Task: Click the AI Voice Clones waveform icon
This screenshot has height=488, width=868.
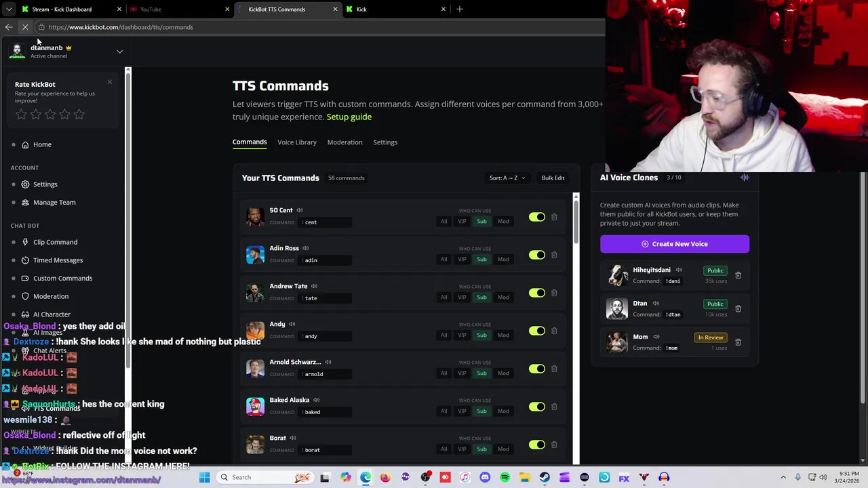Action: click(745, 178)
